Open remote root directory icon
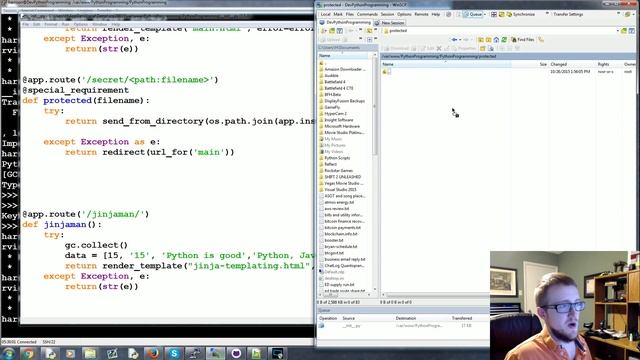Viewport: 640px width, 360px height. (488, 40)
